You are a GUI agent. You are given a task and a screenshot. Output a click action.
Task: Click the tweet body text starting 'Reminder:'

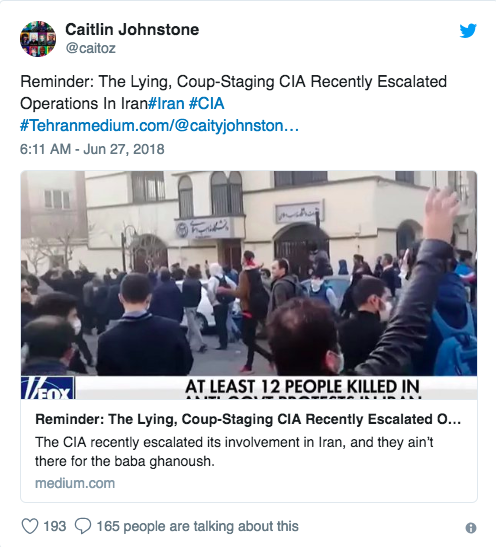tap(233, 92)
